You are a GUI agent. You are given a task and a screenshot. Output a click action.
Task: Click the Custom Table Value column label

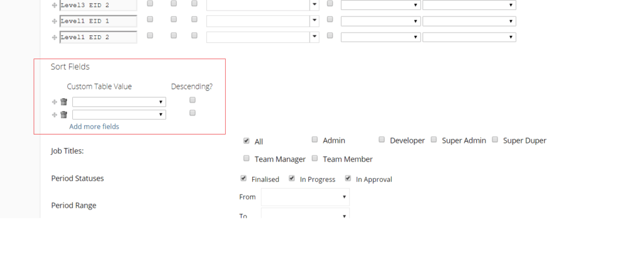[x=99, y=87]
